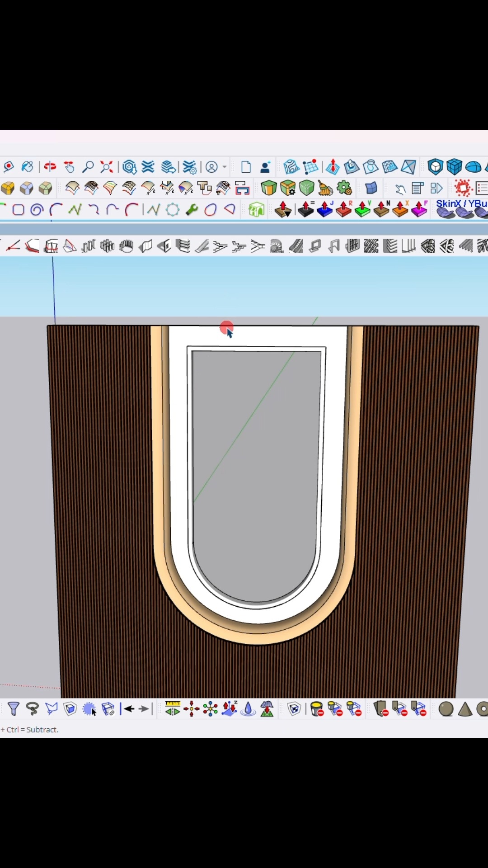Select Sandbox From Scratch grid tool
The height and width of the screenshot is (868, 488).
pos(310,167)
